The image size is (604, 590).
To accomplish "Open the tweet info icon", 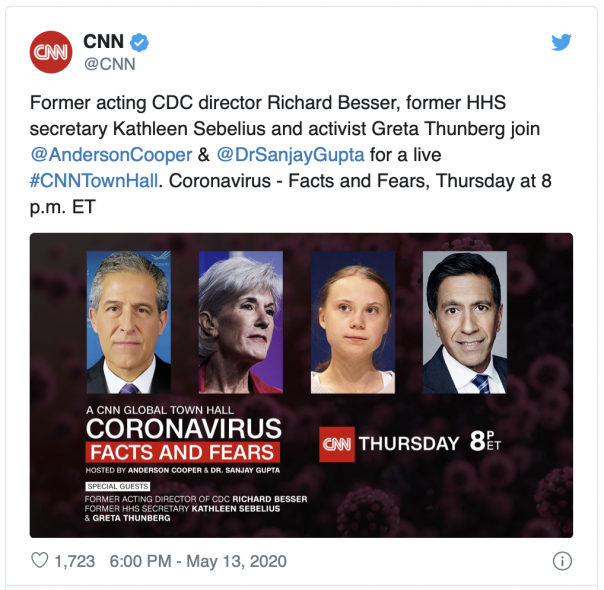I will coord(563,561).
